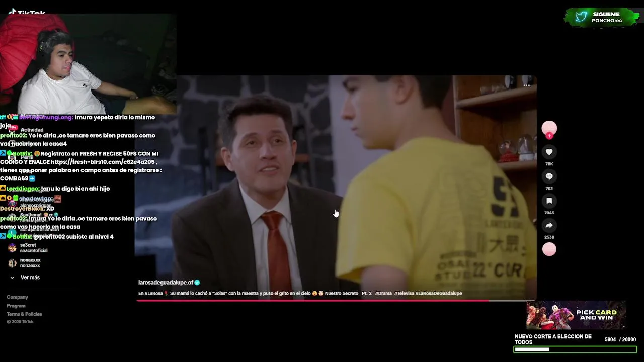Image resolution: width=644 pixels, height=362 pixels.
Task: Click the 2538 shares count
Action: (549, 237)
